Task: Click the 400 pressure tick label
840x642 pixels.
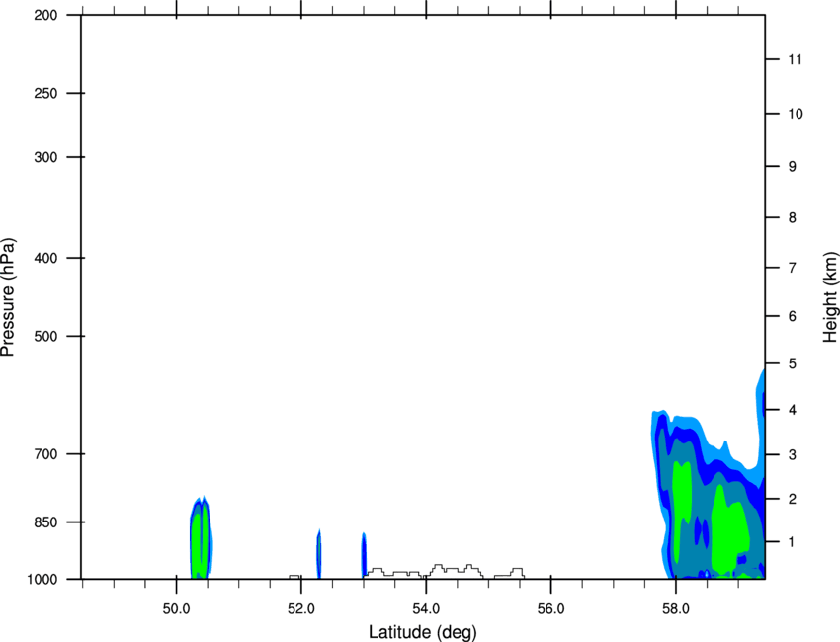Action: (x=45, y=258)
